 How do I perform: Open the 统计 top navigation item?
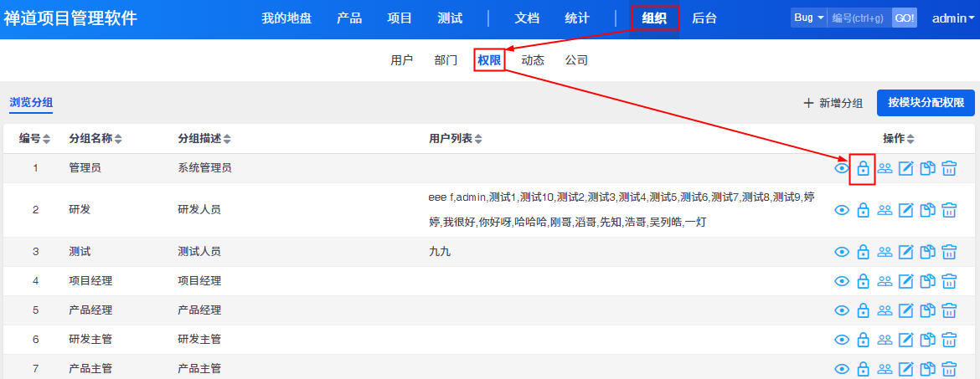[577, 18]
